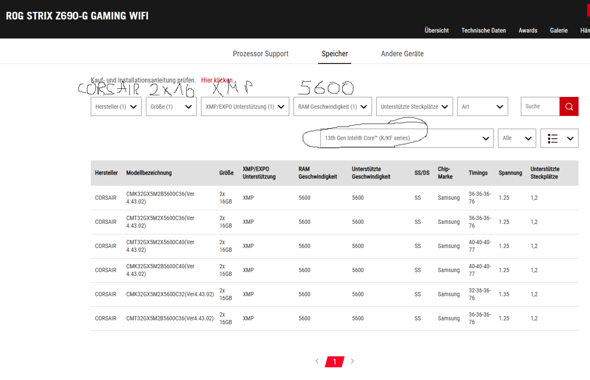Go to previous page arrow
The image size is (590, 380).
click(317, 361)
